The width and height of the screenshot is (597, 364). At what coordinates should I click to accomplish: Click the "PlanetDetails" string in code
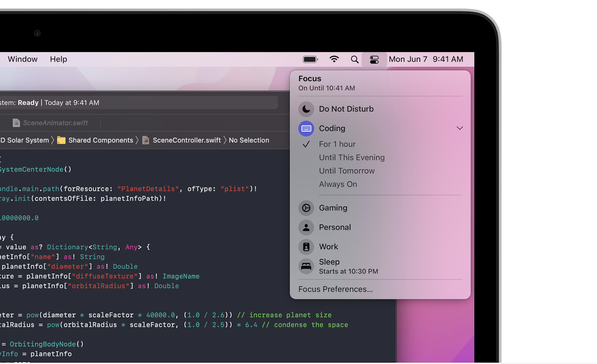click(x=148, y=189)
